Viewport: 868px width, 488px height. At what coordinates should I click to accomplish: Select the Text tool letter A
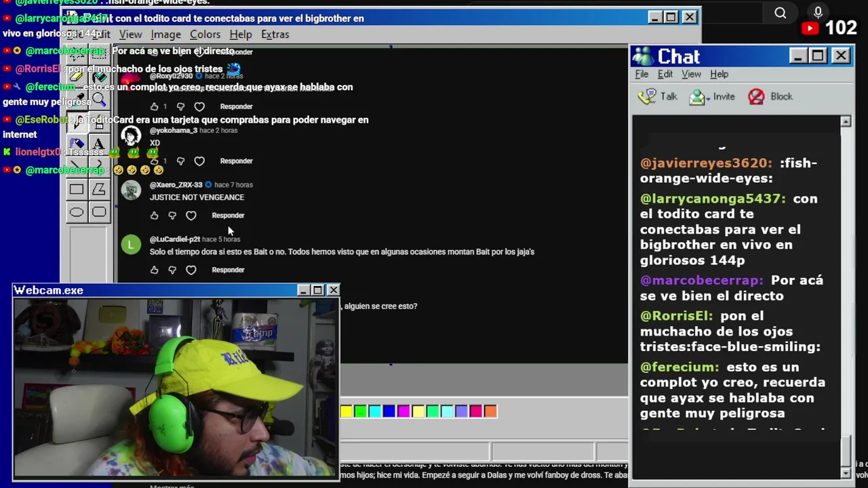click(99, 144)
